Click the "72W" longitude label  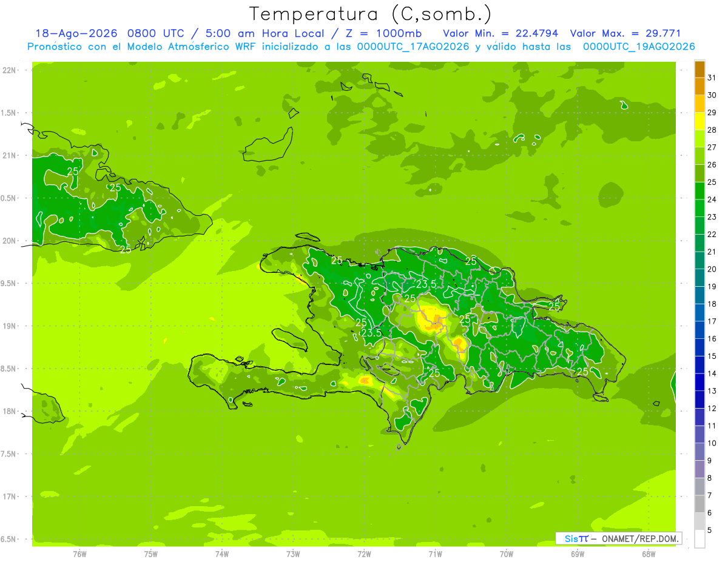point(364,554)
